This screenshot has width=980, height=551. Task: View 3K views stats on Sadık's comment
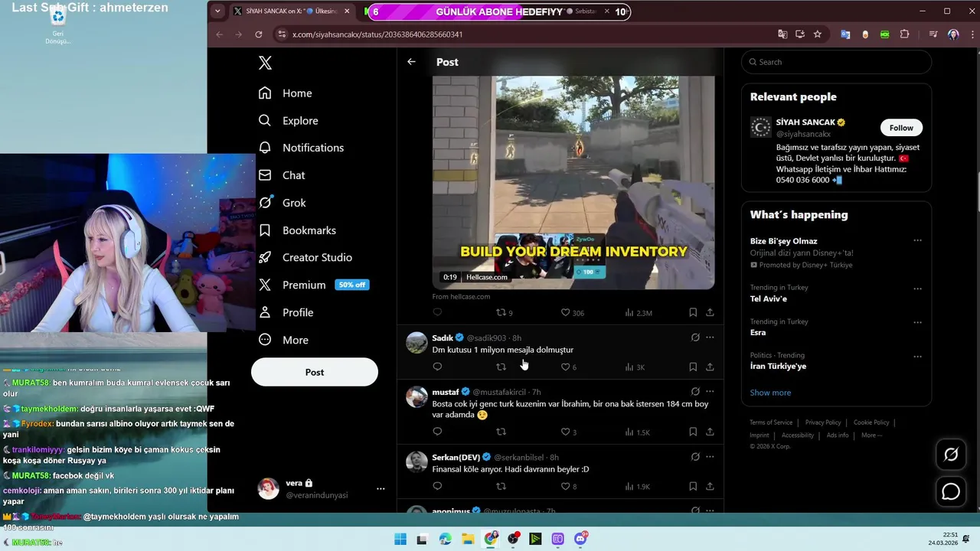[635, 367]
